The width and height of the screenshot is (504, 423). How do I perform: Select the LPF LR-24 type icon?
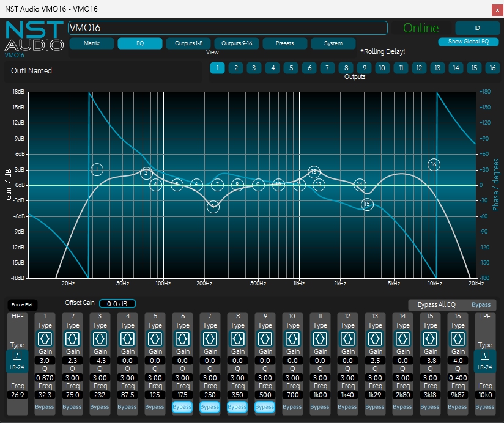(484, 361)
